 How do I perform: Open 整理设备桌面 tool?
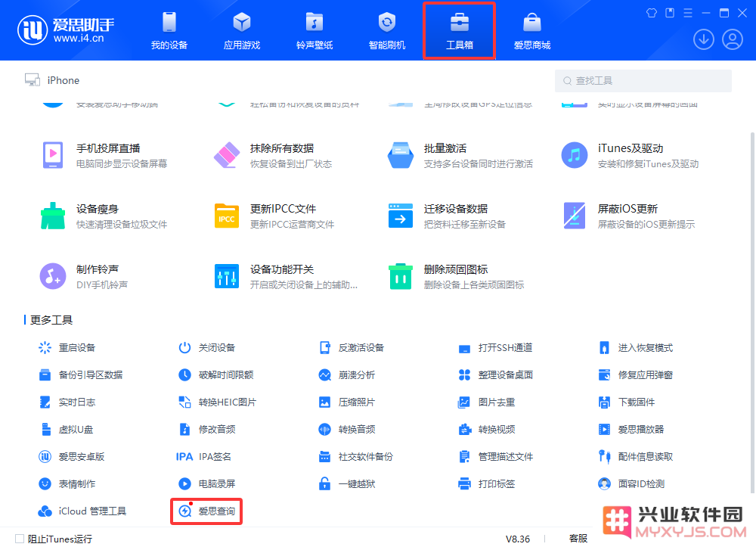(x=496, y=375)
